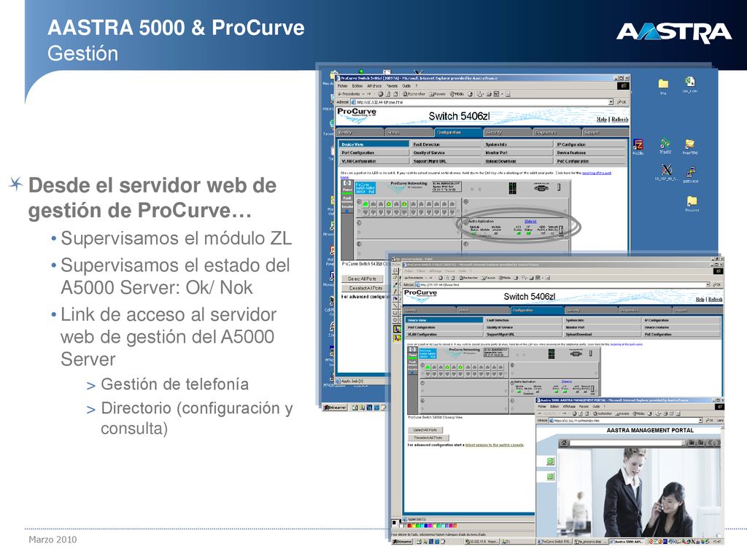The width and height of the screenshot is (747, 560).
Task: Open Affichage menu in Aastra portal browser
Action: (x=569, y=407)
